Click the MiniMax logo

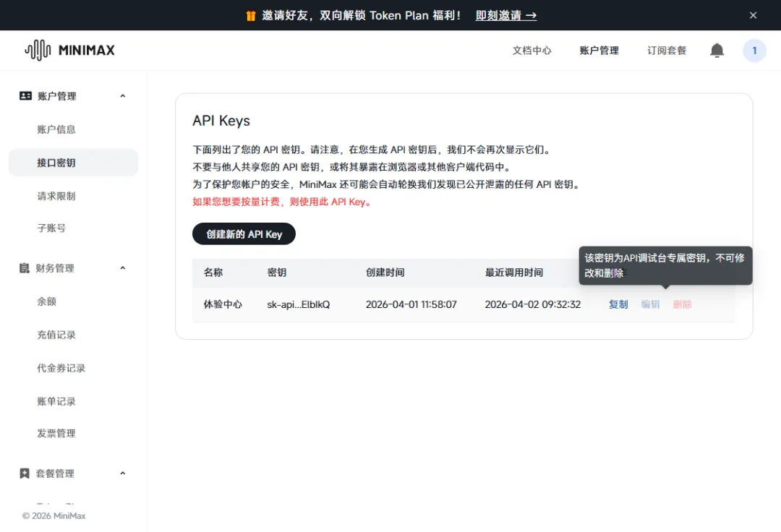69,51
